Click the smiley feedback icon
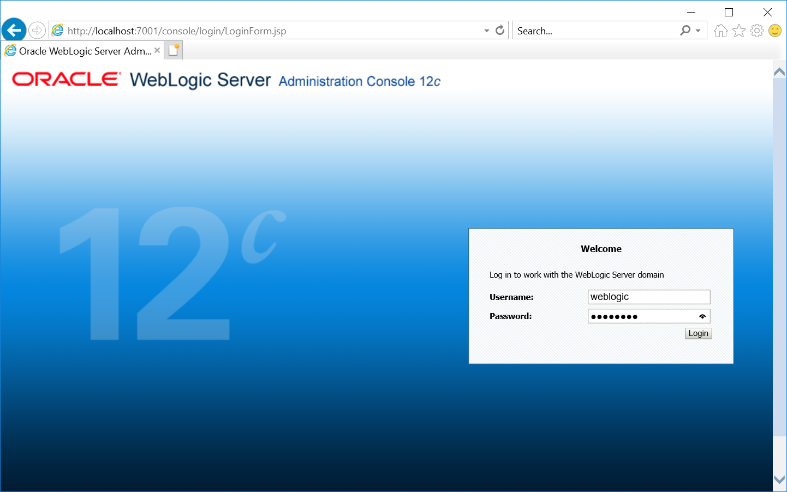The width and height of the screenshot is (787, 492). pos(775,31)
